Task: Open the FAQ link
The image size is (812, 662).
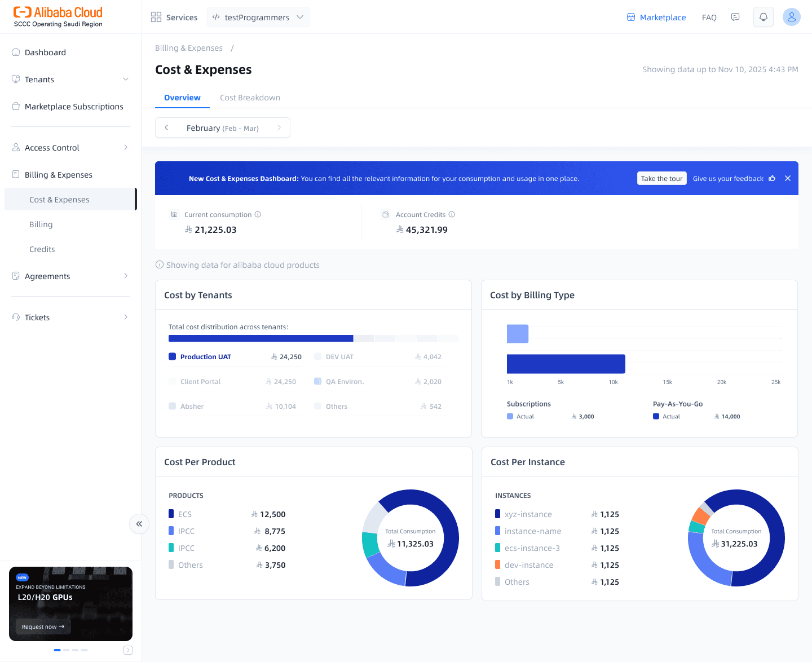Action: coord(709,17)
